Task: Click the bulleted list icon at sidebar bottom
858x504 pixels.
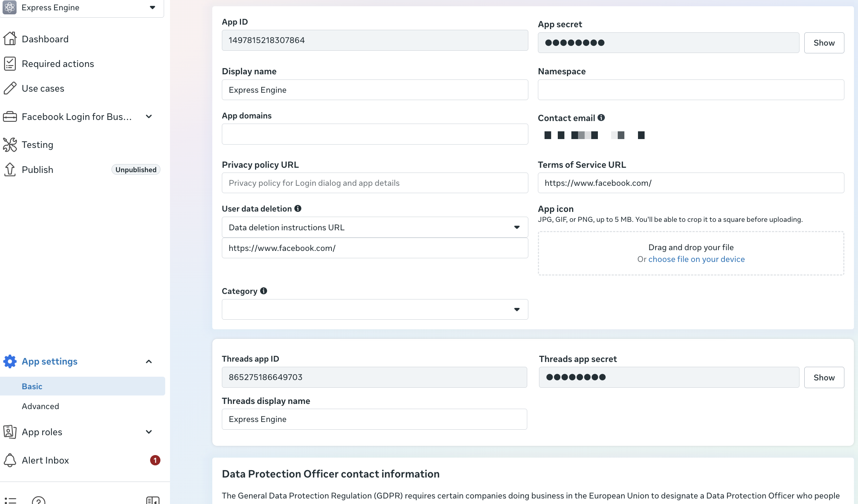Action: [x=10, y=500]
